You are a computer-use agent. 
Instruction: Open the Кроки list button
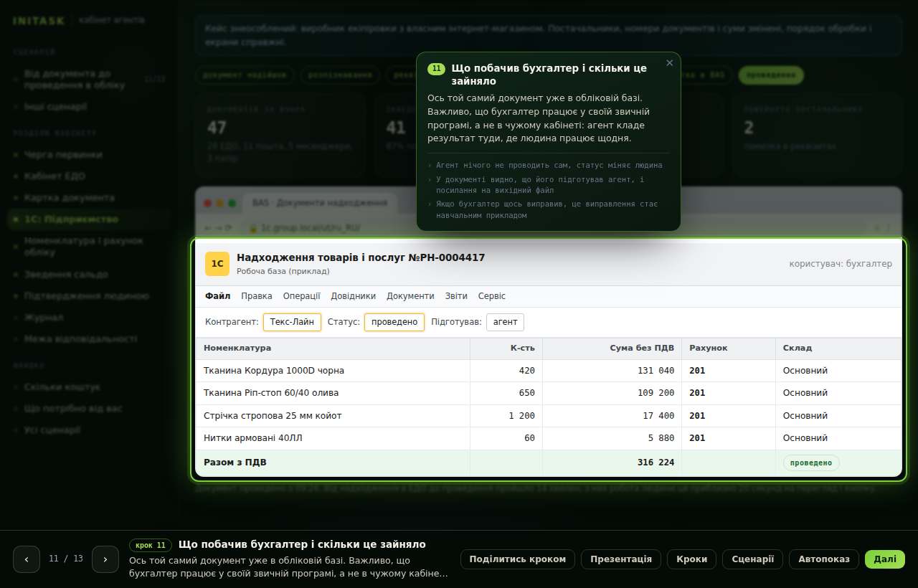(x=691, y=559)
